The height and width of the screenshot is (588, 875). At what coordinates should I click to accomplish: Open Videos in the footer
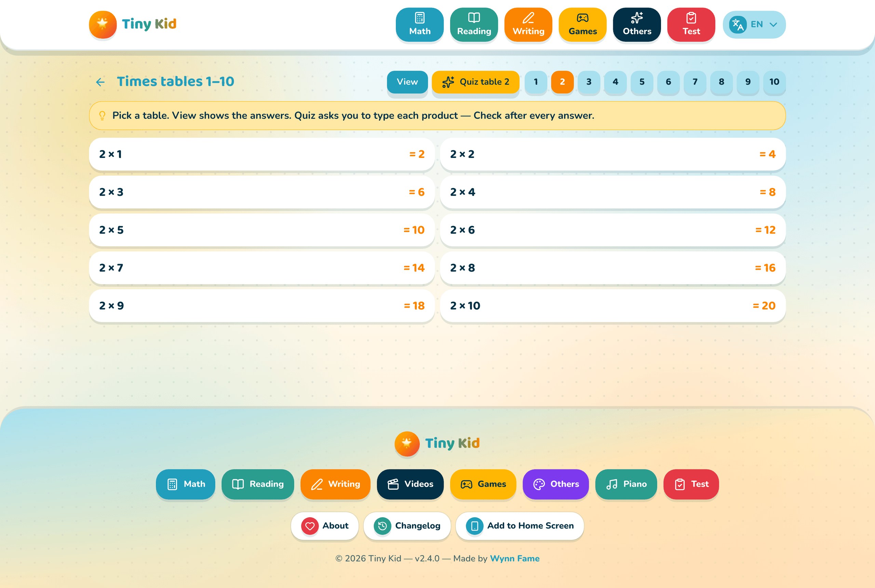[x=410, y=484]
